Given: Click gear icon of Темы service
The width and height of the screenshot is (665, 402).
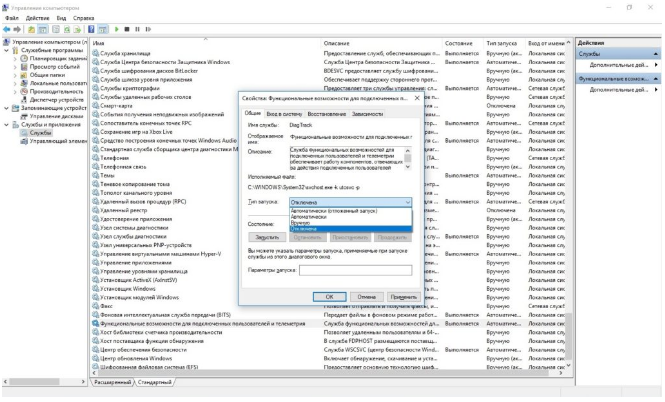Looking at the screenshot, I should [x=95, y=176].
